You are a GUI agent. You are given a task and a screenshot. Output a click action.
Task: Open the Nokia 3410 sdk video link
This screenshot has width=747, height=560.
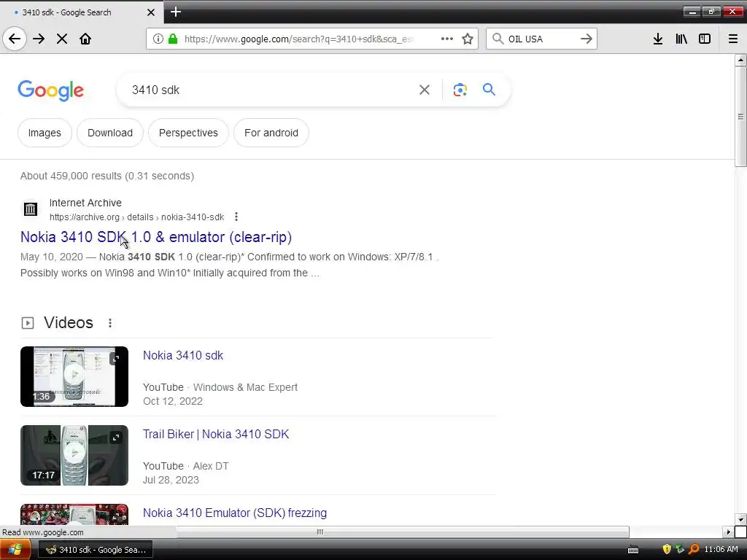tap(183, 355)
